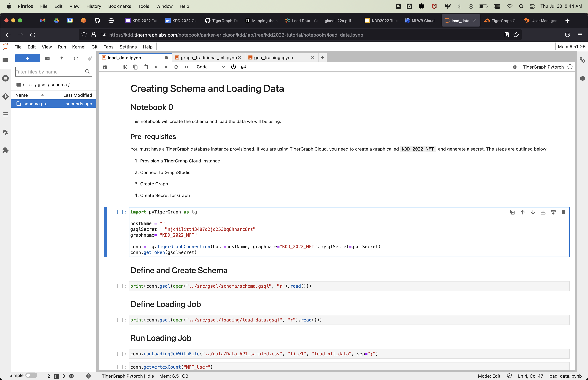Viewport: 588px width, 380px height.
Task: Delete the active cell with the trash icon
Action: click(x=563, y=212)
